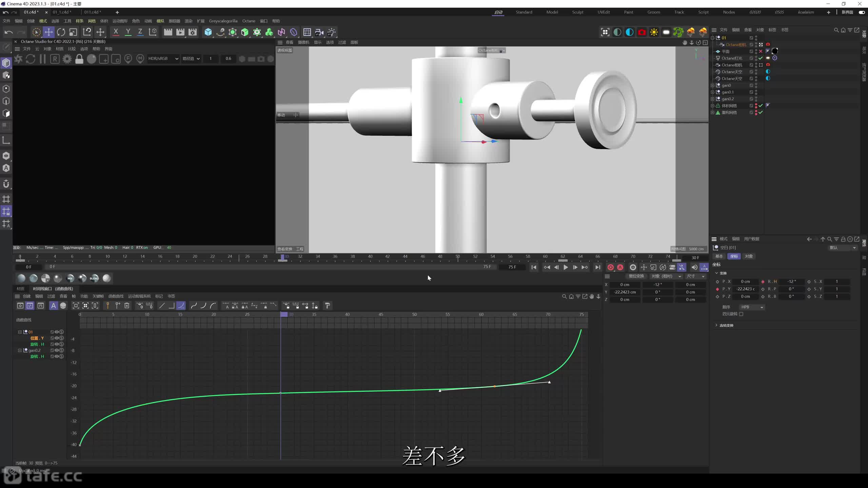Screen dimensions: 868x488
Task: Restart Octane render refresh icon
Action: click(31, 59)
